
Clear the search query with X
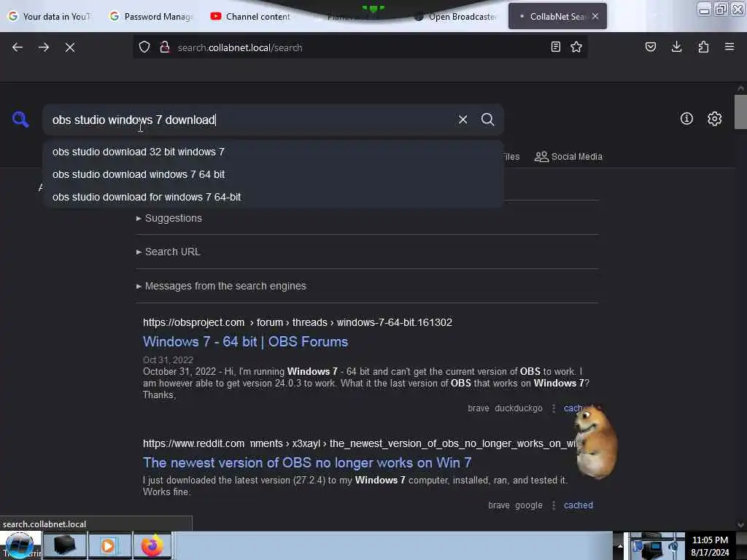click(462, 120)
